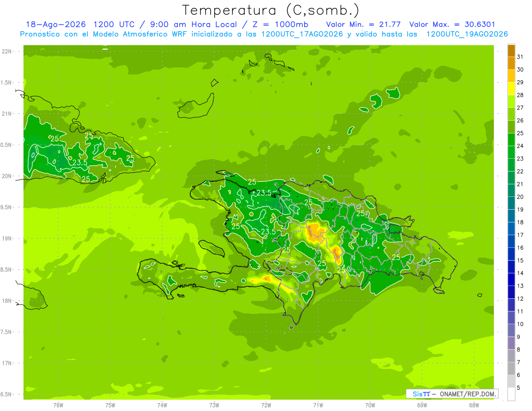
Task: Click the '18N' latitude axis label
Action: coord(7,301)
